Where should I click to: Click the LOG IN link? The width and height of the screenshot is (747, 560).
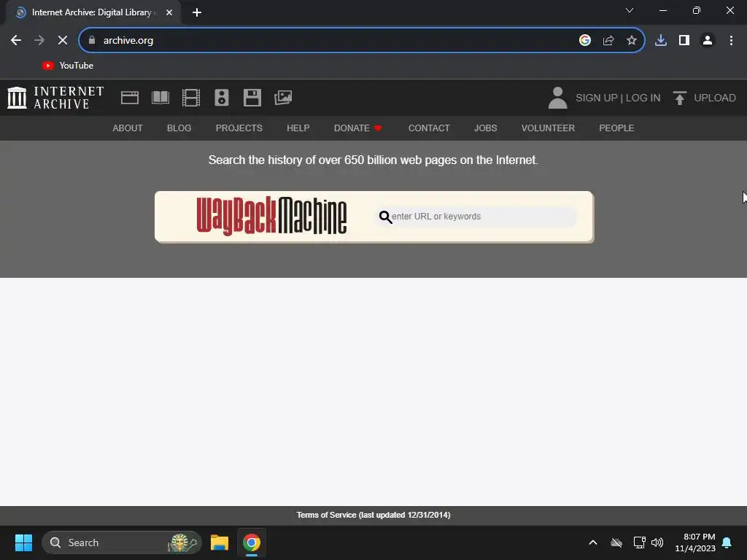click(x=643, y=98)
